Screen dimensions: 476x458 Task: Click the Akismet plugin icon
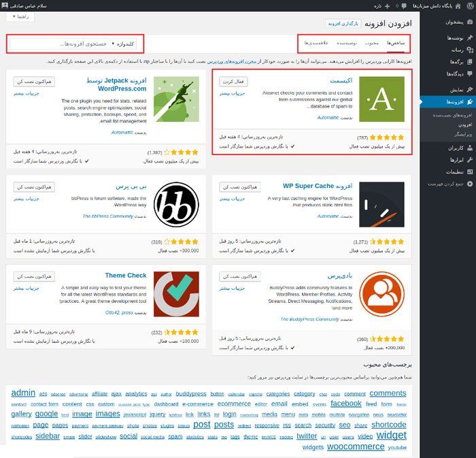tap(381, 99)
